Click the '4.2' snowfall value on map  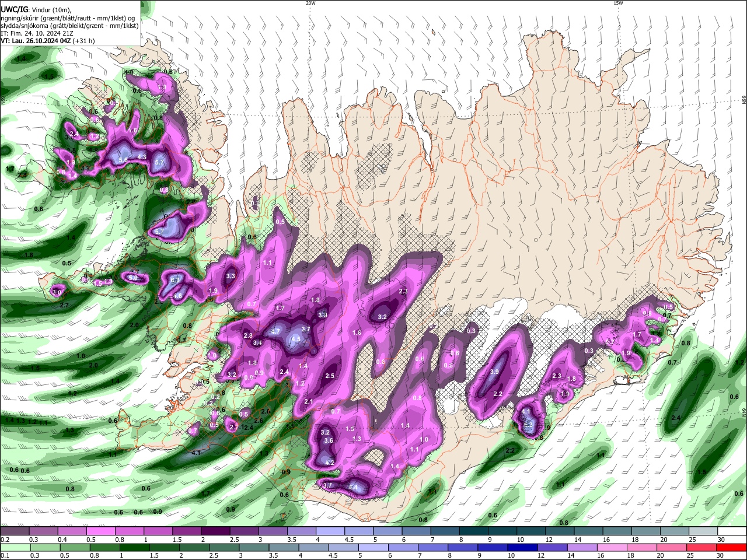(329, 462)
